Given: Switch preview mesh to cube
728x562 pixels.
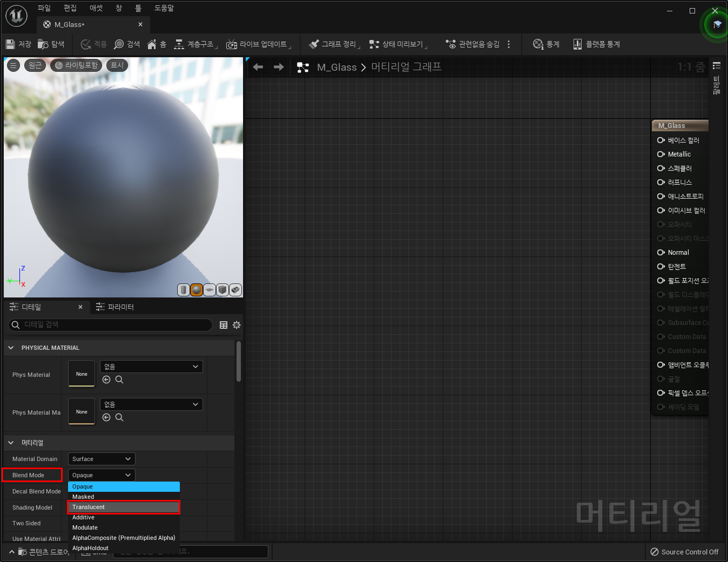Looking at the screenshot, I should tap(223, 290).
